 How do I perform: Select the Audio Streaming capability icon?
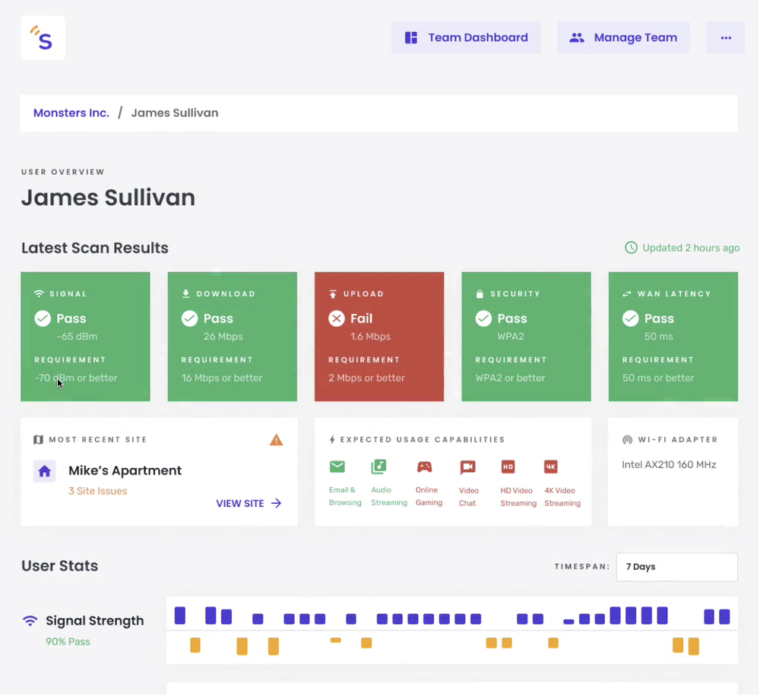(379, 467)
